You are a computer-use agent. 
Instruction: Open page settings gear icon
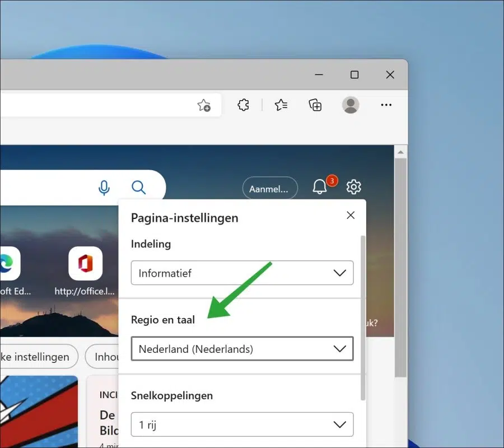[353, 186]
